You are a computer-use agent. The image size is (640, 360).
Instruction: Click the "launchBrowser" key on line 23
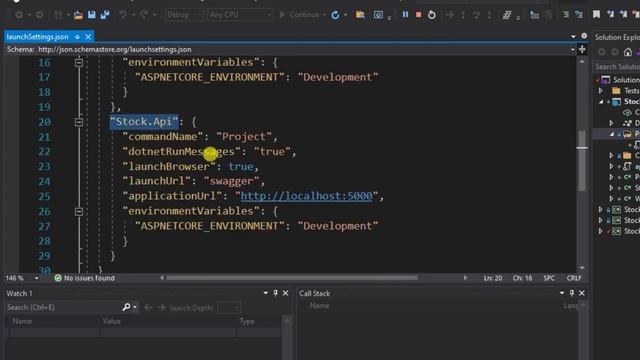pyautogui.click(x=169, y=166)
